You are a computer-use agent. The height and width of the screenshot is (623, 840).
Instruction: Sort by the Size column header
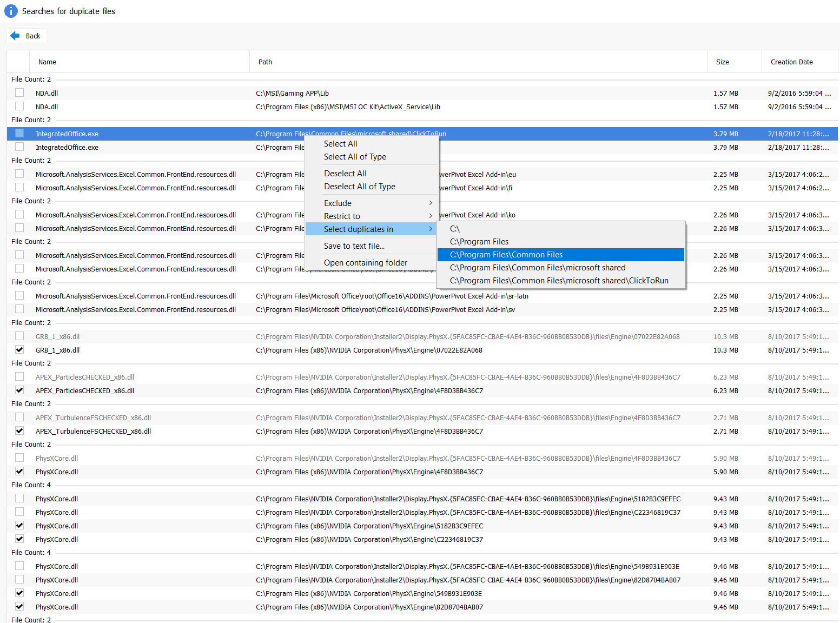[722, 62]
